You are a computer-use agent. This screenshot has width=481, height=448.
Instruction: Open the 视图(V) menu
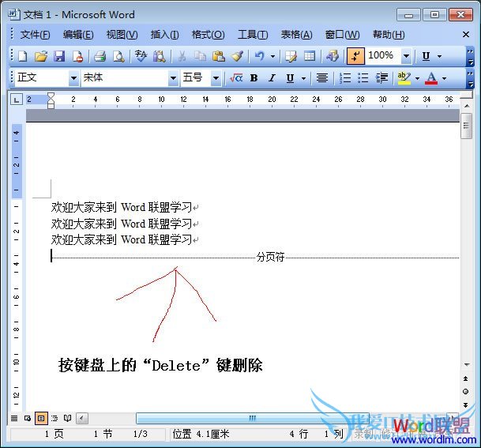[122, 35]
